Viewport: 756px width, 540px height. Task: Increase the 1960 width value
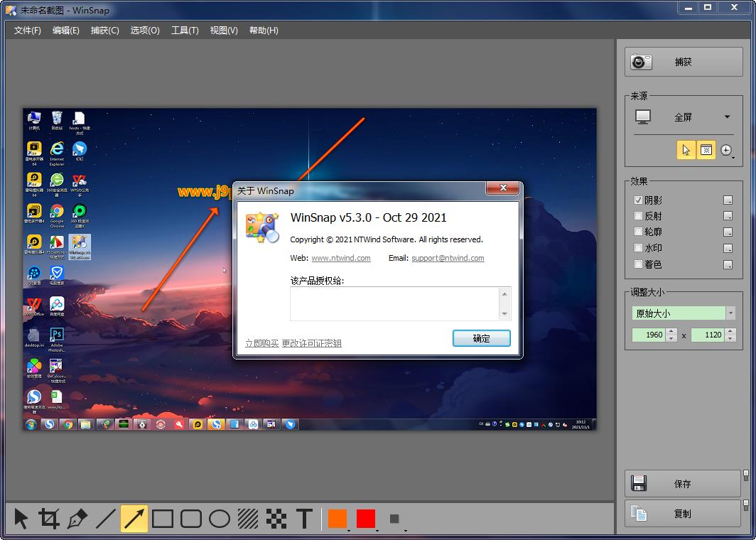coord(671,331)
